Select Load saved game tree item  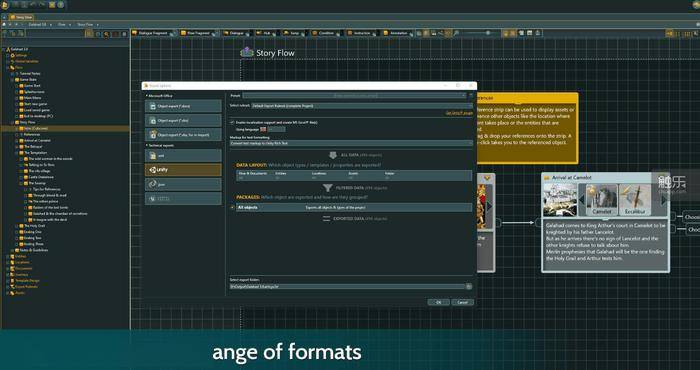(x=37, y=110)
